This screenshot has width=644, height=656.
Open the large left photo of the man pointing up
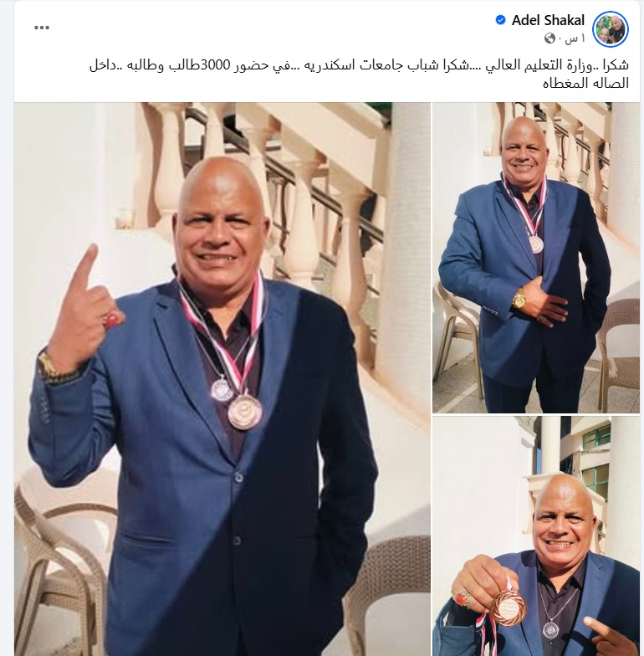tap(222, 379)
